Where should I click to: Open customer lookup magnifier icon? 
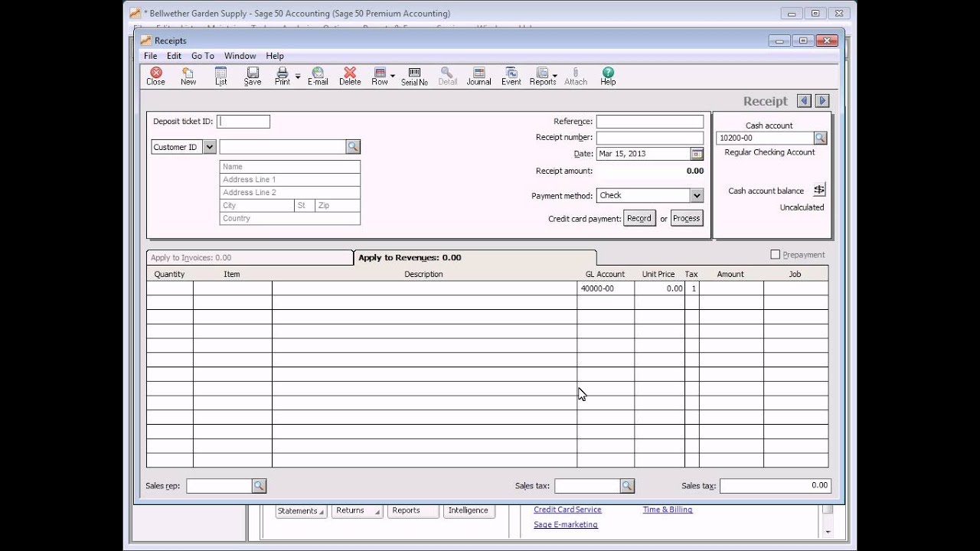[353, 146]
